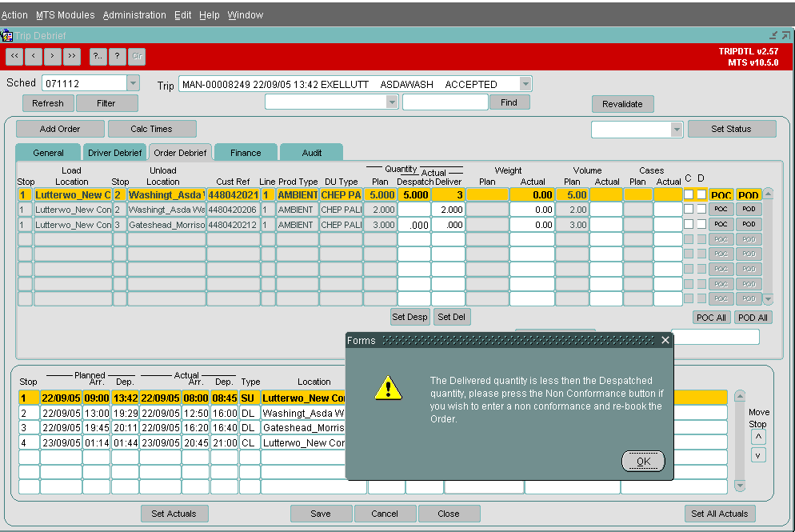Click the Refresh button
Screen dimensions: 795x532
pyautogui.click(x=48, y=103)
